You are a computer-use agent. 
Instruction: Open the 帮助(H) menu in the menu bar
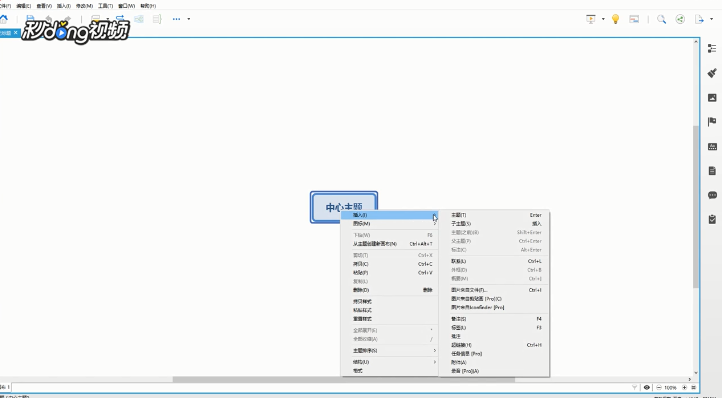click(x=148, y=6)
